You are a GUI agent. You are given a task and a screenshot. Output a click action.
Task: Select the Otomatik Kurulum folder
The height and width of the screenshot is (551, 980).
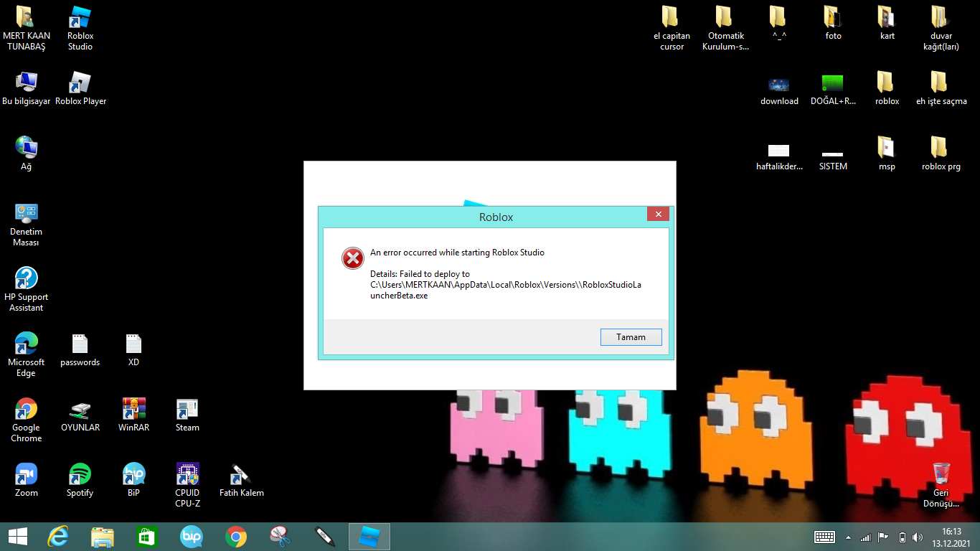click(x=726, y=29)
